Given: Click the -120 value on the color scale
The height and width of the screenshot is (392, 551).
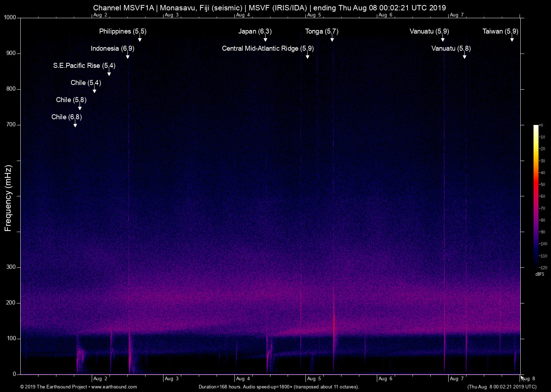Looking at the screenshot, I should point(543,267).
